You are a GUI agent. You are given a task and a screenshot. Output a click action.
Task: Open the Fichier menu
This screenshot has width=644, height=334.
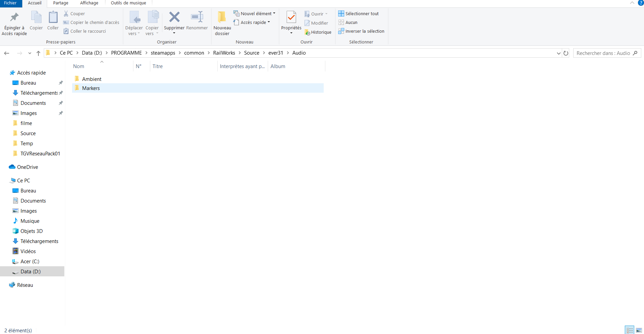pyautogui.click(x=10, y=3)
